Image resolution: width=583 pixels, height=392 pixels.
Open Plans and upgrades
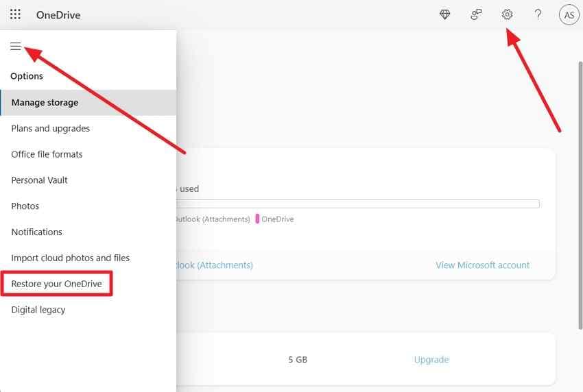tap(51, 129)
